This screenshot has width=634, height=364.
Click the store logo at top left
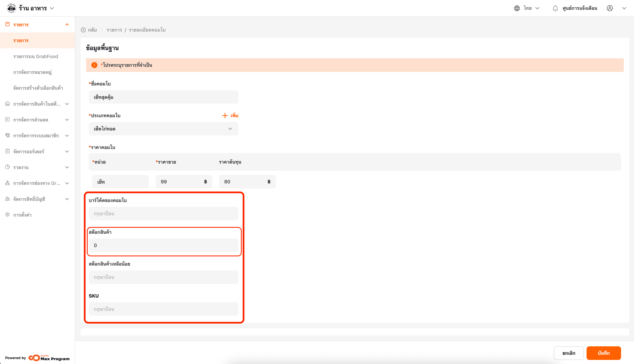click(x=11, y=8)
